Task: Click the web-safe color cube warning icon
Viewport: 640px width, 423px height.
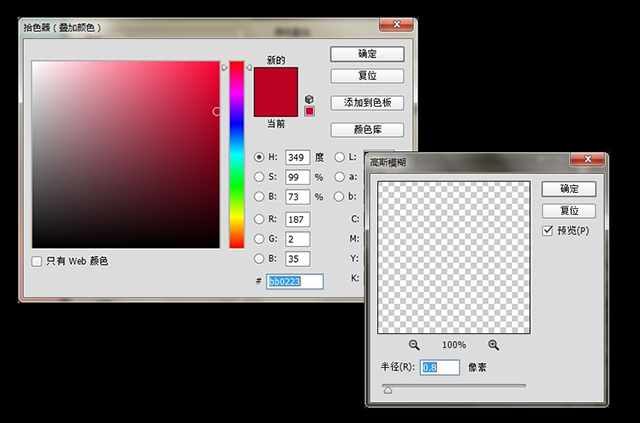Action: [310, 99]
